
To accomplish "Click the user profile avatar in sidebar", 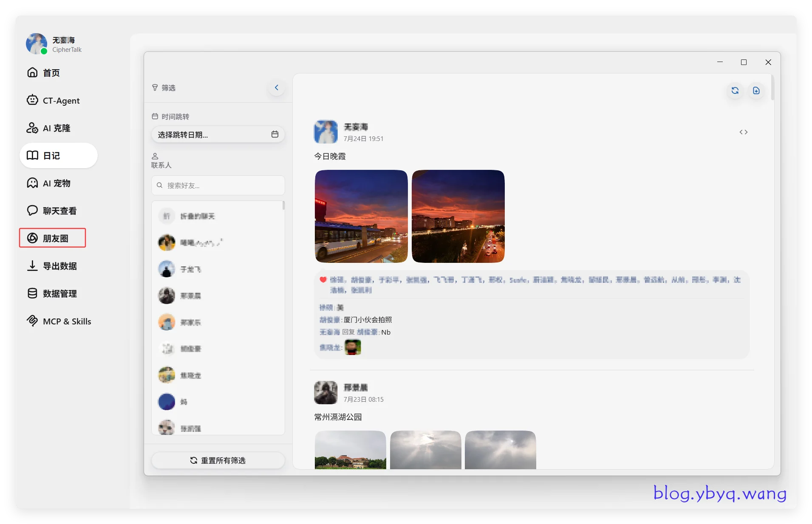I will coord(37,44).
